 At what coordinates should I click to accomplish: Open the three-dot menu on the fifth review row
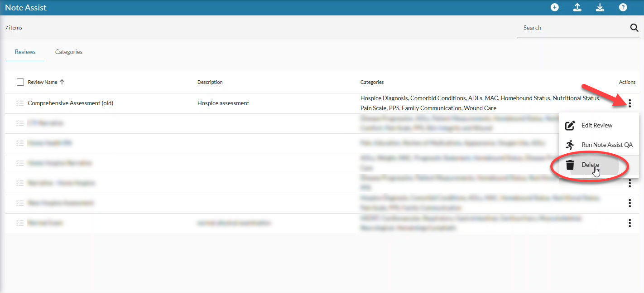[x=630, y=183]
